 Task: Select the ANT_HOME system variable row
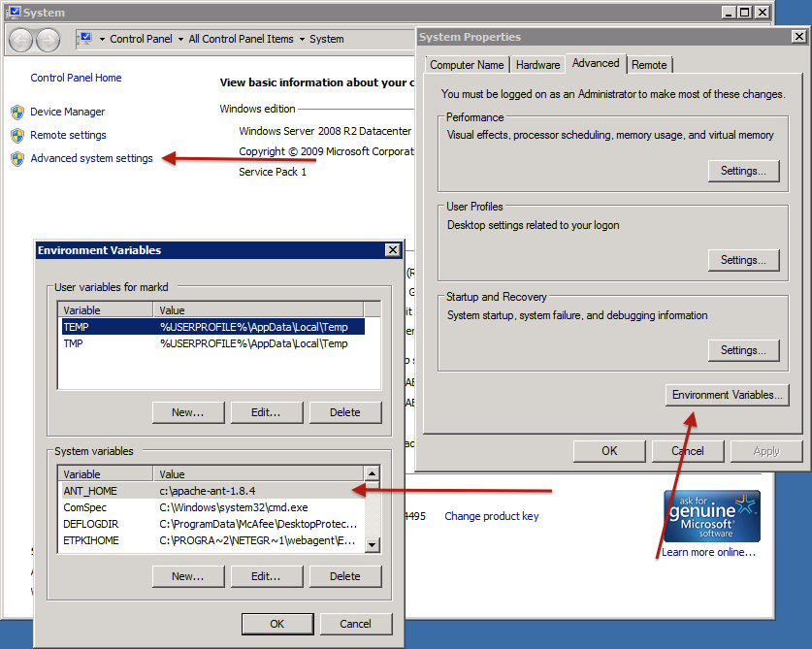pos(211,491)
